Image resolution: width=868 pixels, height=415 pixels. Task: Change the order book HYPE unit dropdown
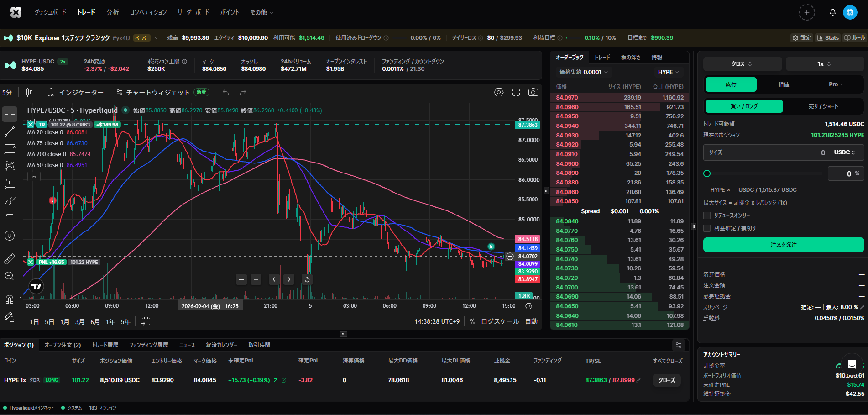tap(669, 72)
